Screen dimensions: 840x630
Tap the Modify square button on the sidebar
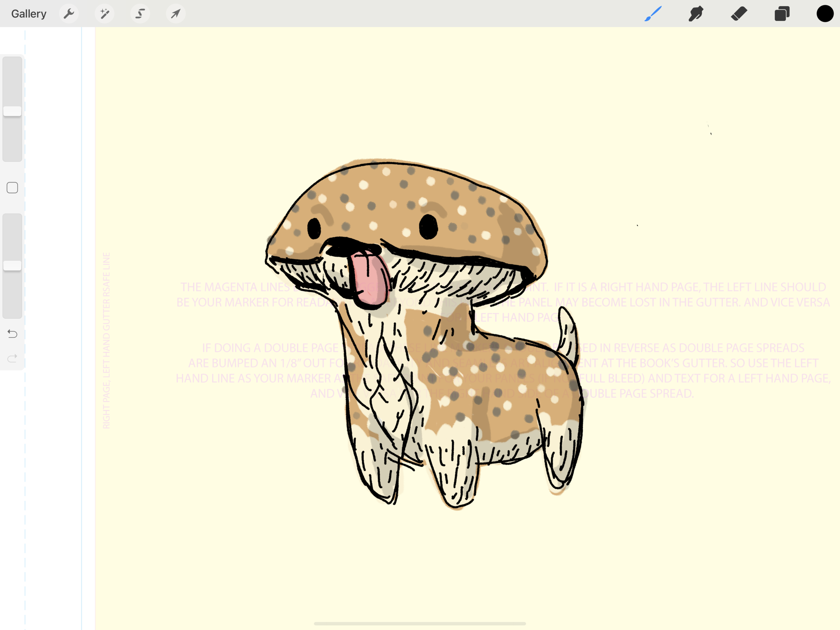coord(12,187)
